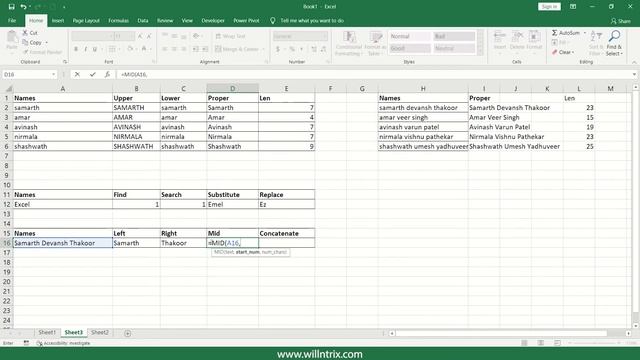Open the Number Format dropdown
This screenshot has height=360, width=640.
325,36
